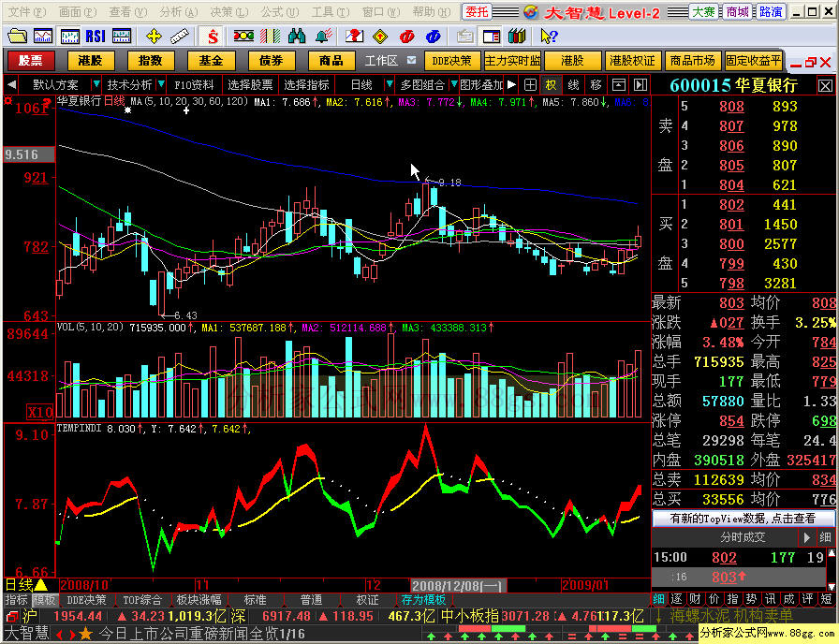Open the alarm bell alert icon
This screenshot has height=644, width=839.
(x=323, y=37)
